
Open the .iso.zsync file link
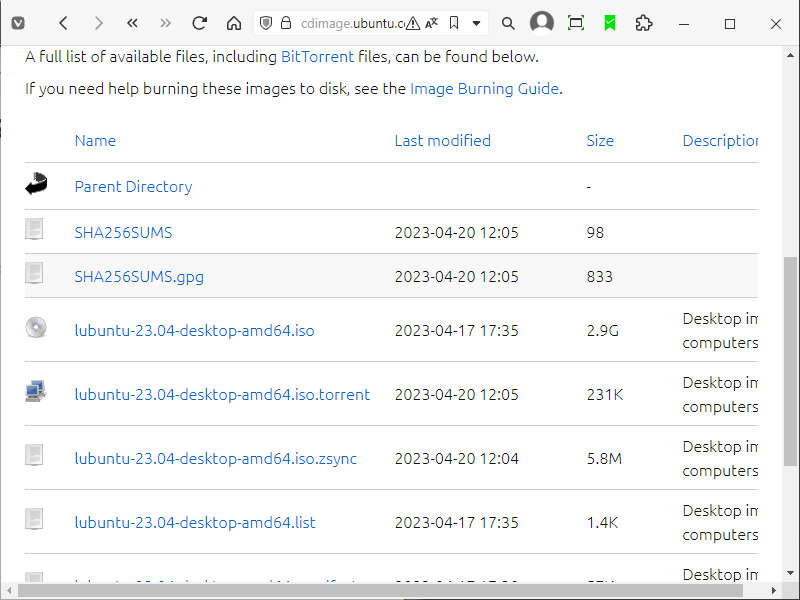pyautogui.click(x=216, y=459)
